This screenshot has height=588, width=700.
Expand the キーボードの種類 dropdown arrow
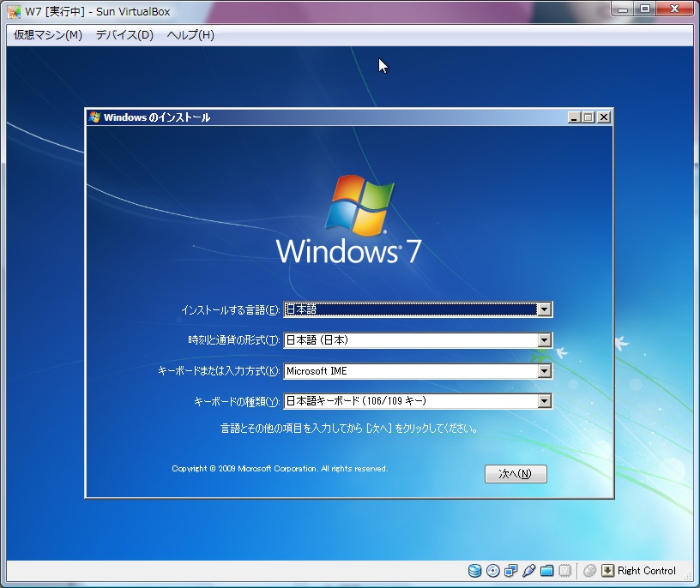544,401
